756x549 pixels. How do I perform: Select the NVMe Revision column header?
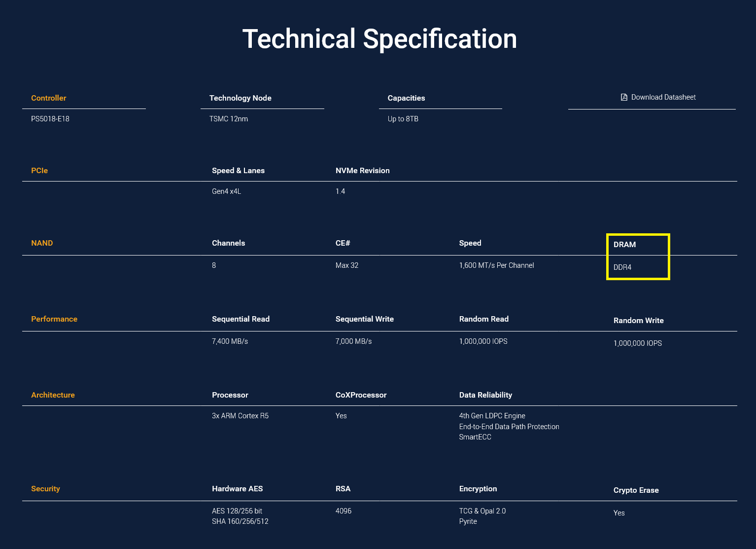[363, 171]
